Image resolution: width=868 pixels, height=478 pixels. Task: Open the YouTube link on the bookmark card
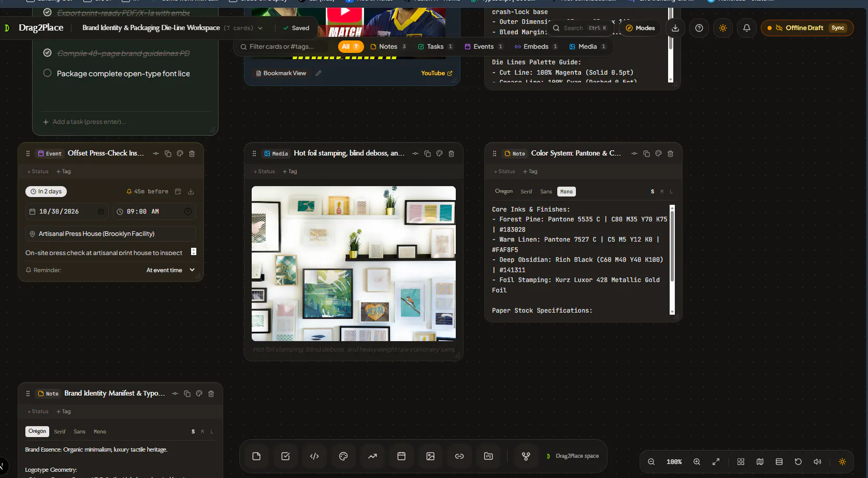(437, 73)
